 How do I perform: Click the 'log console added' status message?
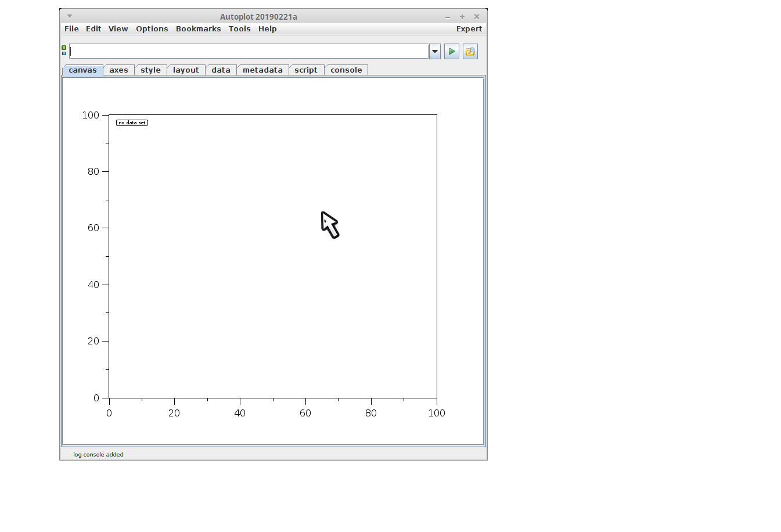coord(98,455)
